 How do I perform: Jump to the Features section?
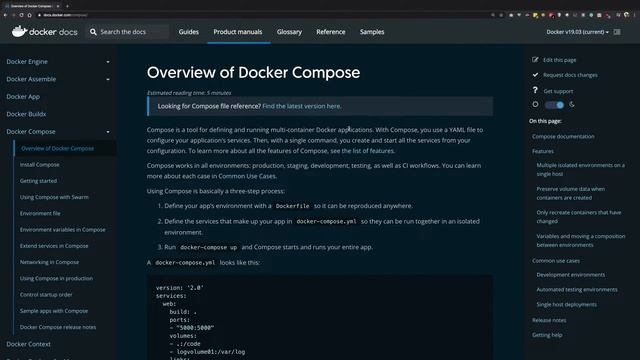coord(543,151)
